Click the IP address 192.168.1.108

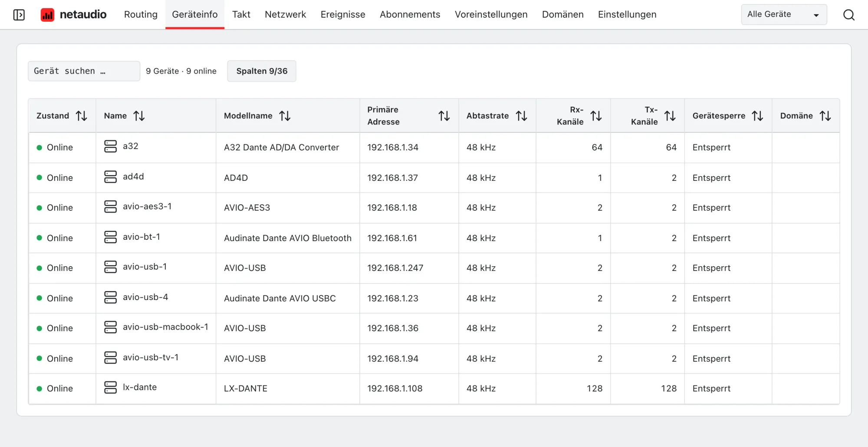(x=395, y=388)
